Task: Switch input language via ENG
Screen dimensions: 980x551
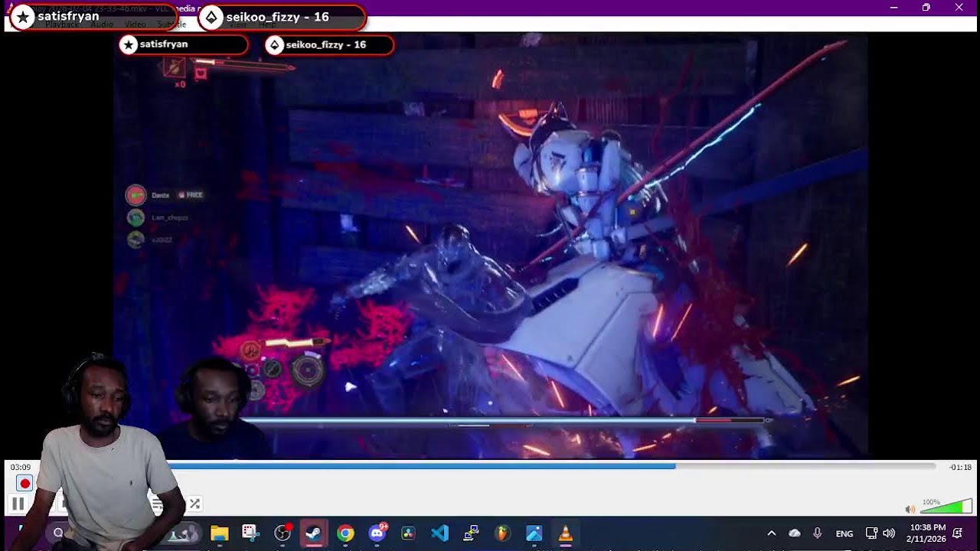Action: coord(844,533)
